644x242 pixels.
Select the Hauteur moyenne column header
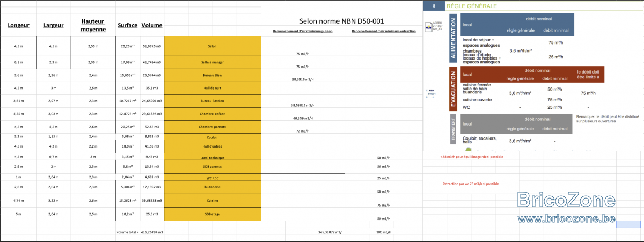click(x=93, y=25)
